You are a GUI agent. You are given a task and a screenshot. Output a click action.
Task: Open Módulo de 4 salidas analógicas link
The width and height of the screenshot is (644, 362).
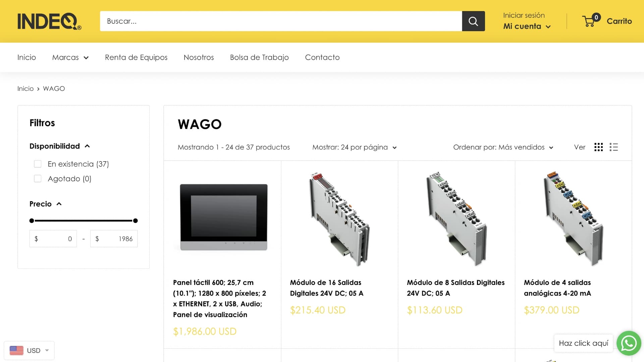pos(557,288)
